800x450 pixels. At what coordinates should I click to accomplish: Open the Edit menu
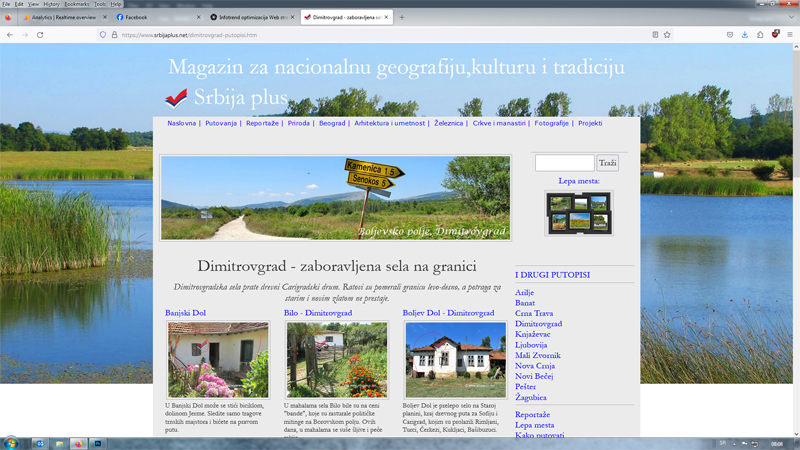click(x=19, y=4)
